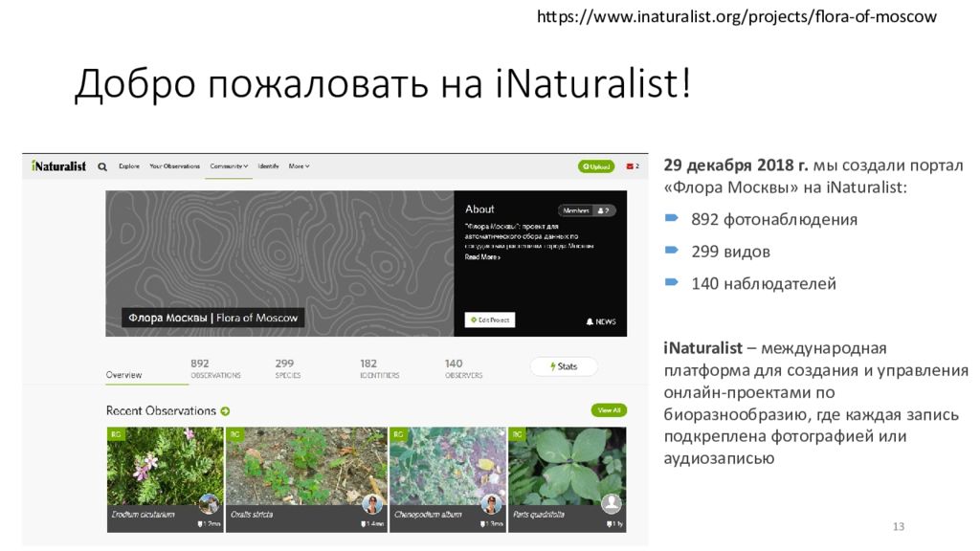Open the Identify page
The height and width of the screenshot is (551, 980).
click(268, 166)
